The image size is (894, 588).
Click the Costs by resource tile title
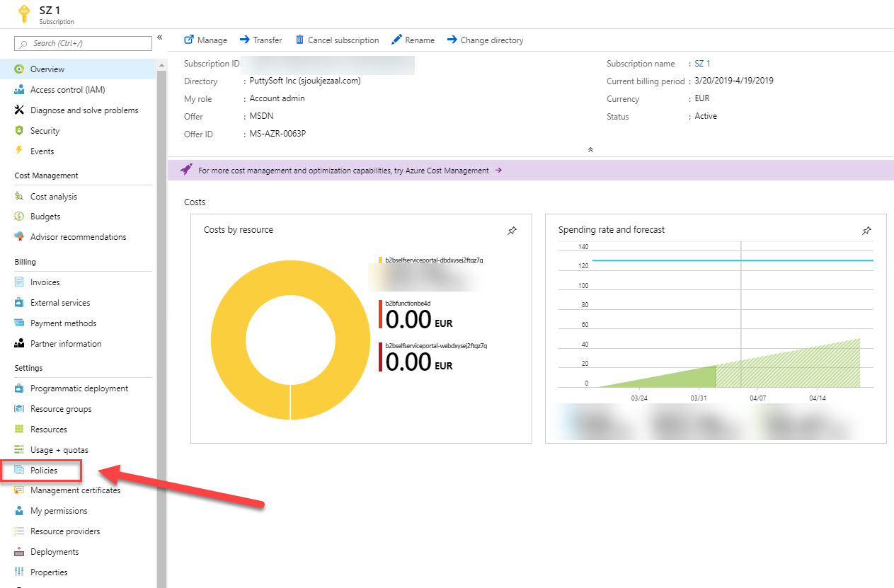(x=239, y=230)
